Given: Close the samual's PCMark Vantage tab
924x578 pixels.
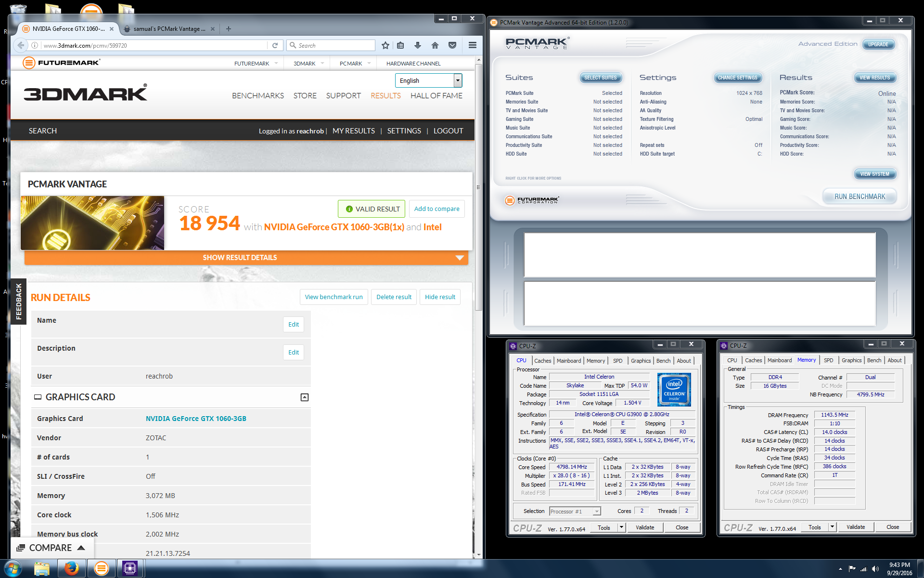Looking at the screenshot, I should coord(213,29).
